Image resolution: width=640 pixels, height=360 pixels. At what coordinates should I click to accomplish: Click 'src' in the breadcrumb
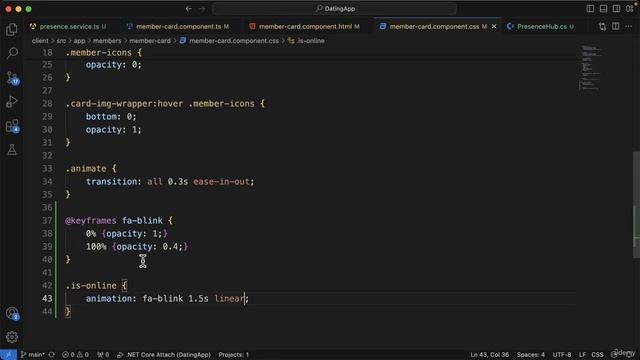tap(61, 41)
